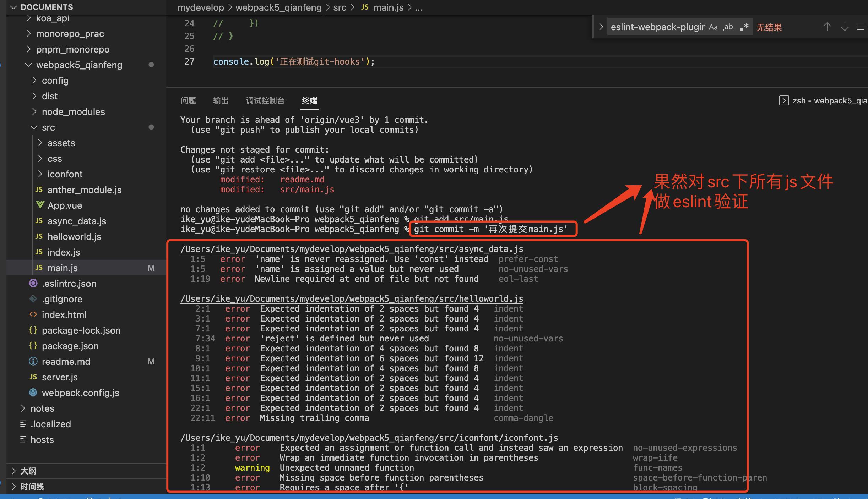Switch to the 问题 problems tab
This screenshot has width=868, height=499.
coord(188,100)
